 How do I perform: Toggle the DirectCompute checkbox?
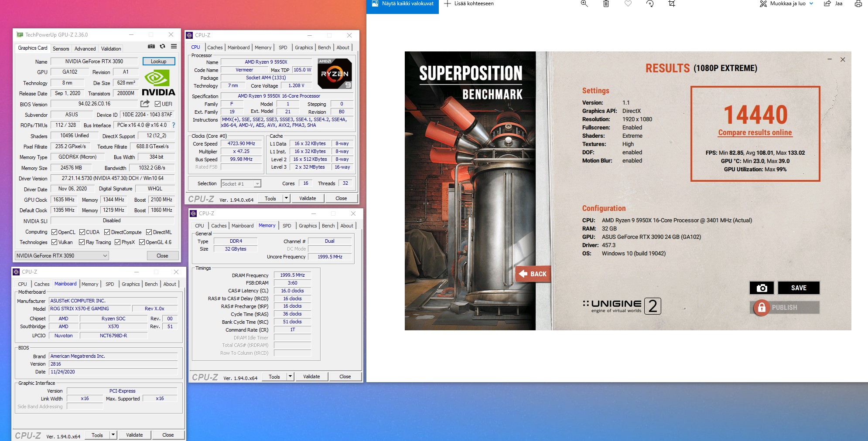click(x=107, y=232)
